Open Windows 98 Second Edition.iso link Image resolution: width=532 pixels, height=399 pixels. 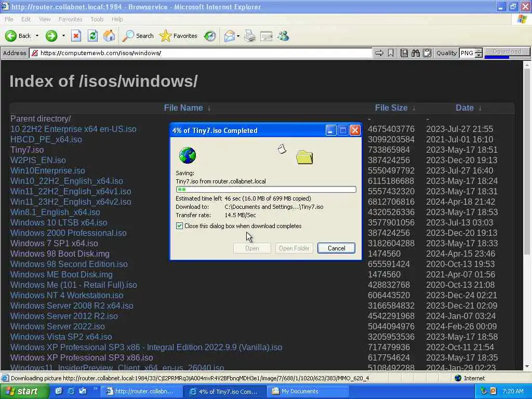[69, 264]
